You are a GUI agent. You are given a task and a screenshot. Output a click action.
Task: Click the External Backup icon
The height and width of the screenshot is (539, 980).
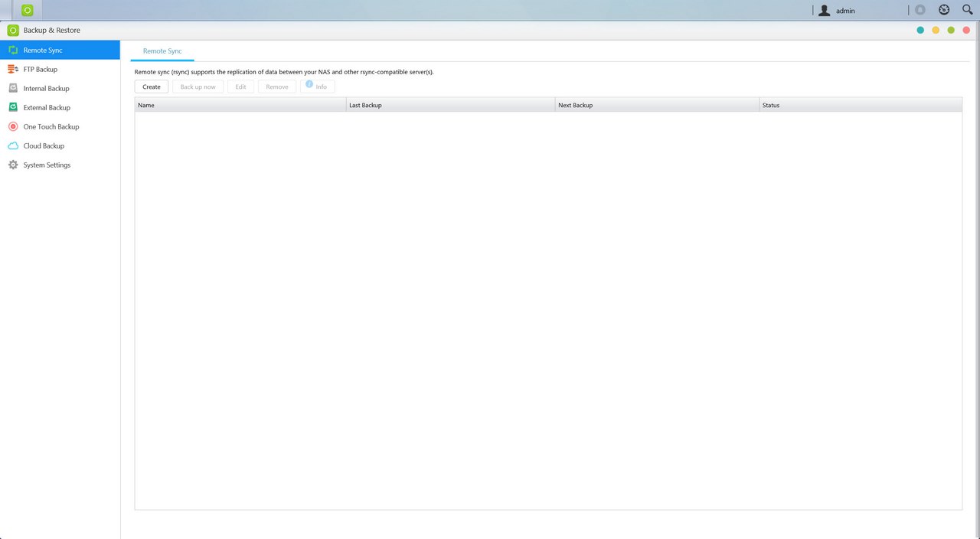click(13, 107)
